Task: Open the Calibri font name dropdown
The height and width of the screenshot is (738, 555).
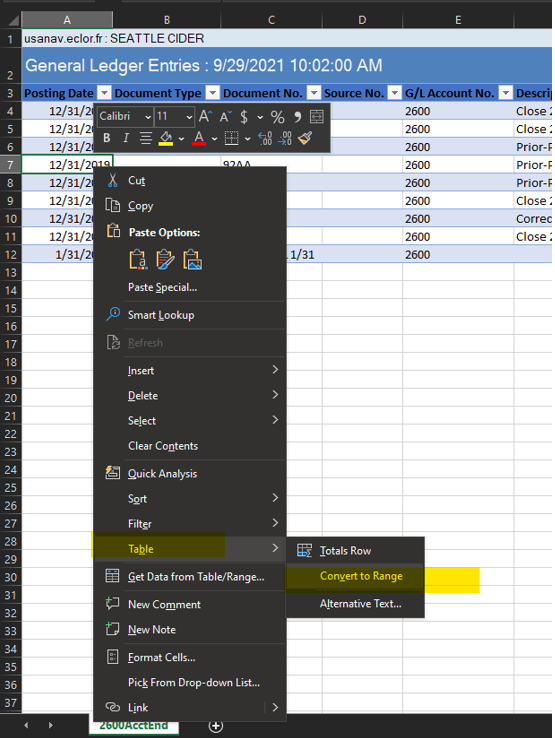Action: pyautogui.click(x=148, y=117)
